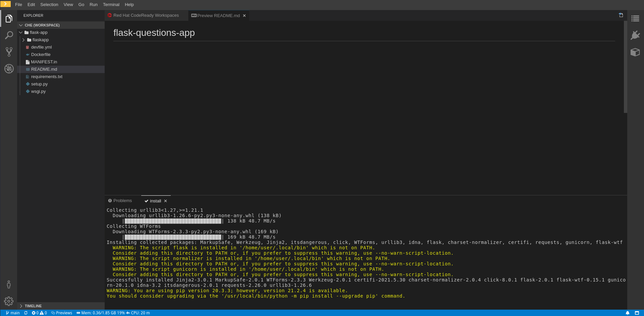Open the Explorer view in activity bar

coord(9,19)
